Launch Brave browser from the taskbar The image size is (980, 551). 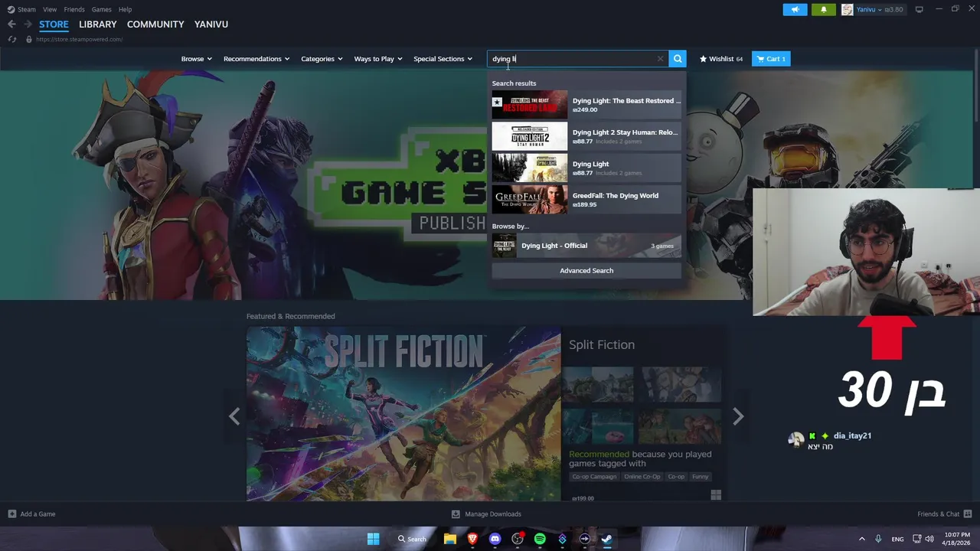[472, 539]
